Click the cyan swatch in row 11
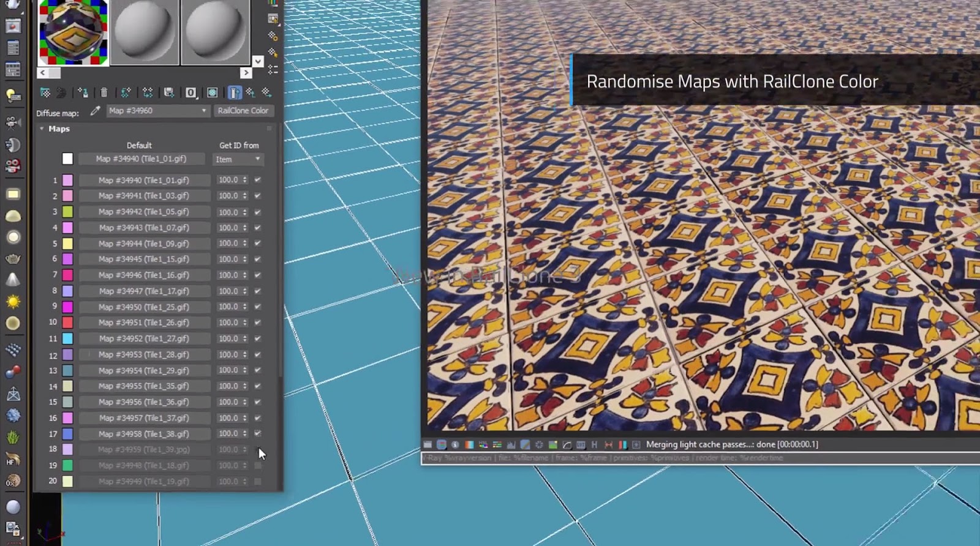980x546 pixels. [67, 338]
